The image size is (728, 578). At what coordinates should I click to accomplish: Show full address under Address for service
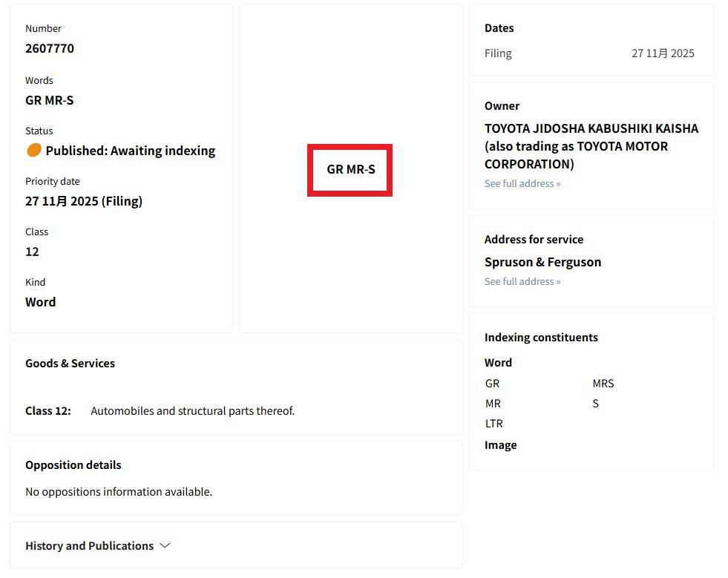click(522, 281)
